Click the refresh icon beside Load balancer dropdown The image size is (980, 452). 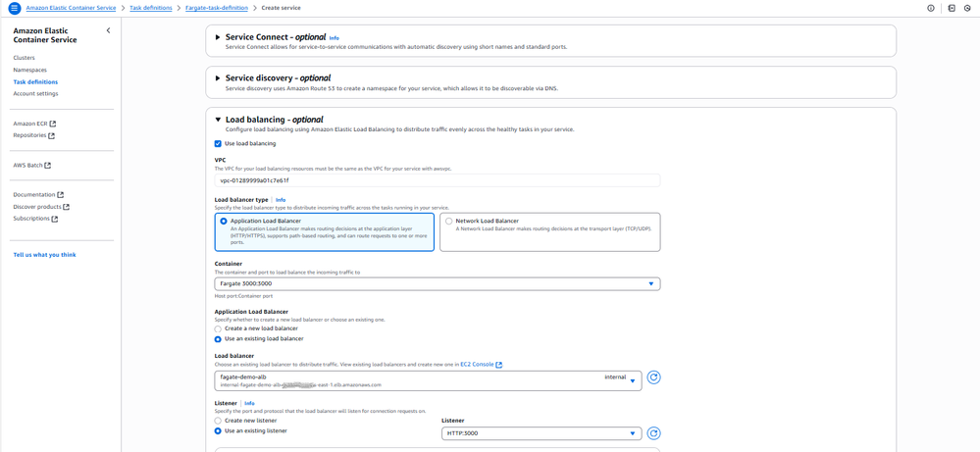click(653, 377)
